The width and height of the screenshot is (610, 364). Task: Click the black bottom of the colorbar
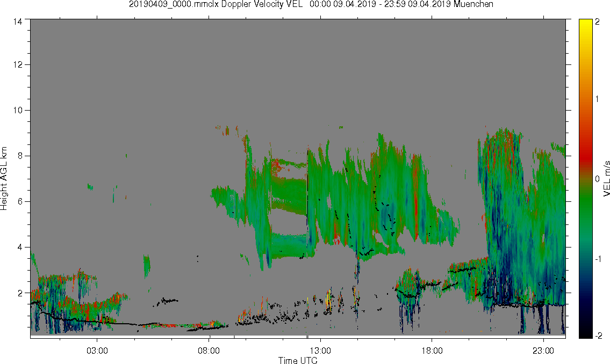click(x=585, y=334)
